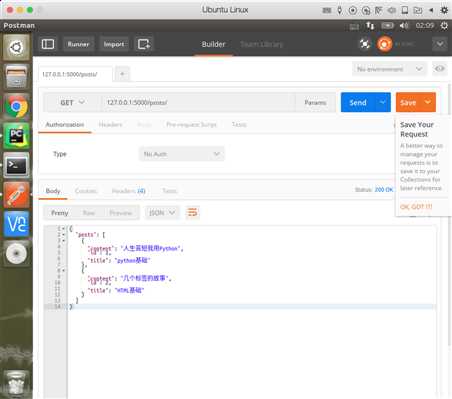Image resolution: width=452 pixels, height=399 pixels.
Task: Open the No Auth type dropdown
Action: coord(182,154)
